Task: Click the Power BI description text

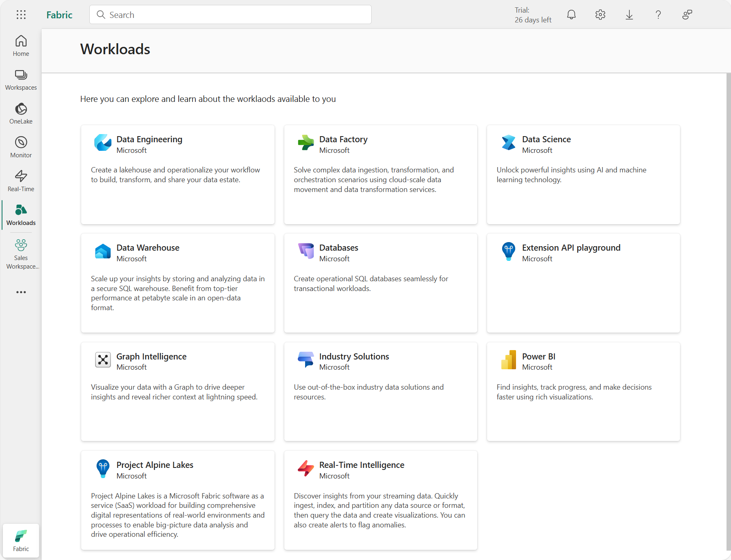Action: [574, 392]
